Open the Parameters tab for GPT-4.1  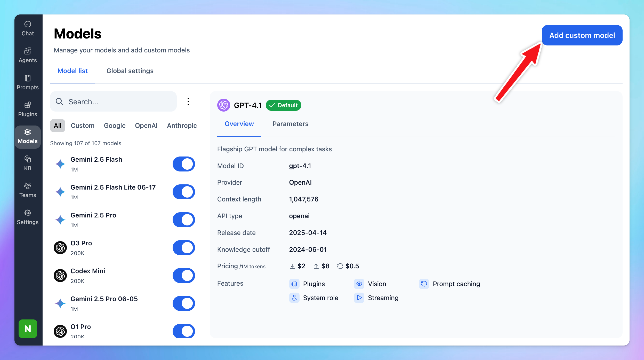pyautogui.click(x=290, y=124)
